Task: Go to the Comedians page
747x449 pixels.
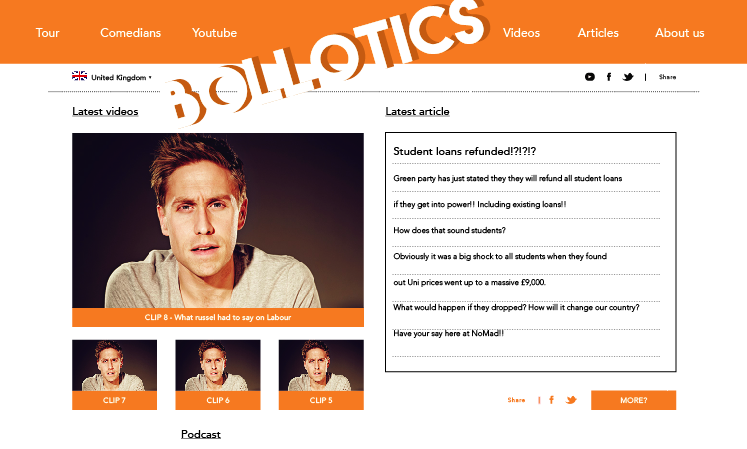Action: click(x=130, y=33)
